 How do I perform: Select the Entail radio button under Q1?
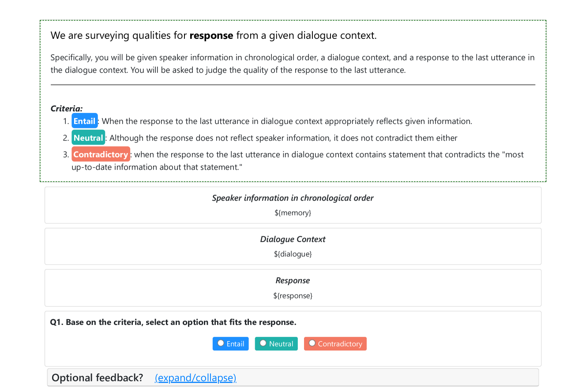coord(221,343)
